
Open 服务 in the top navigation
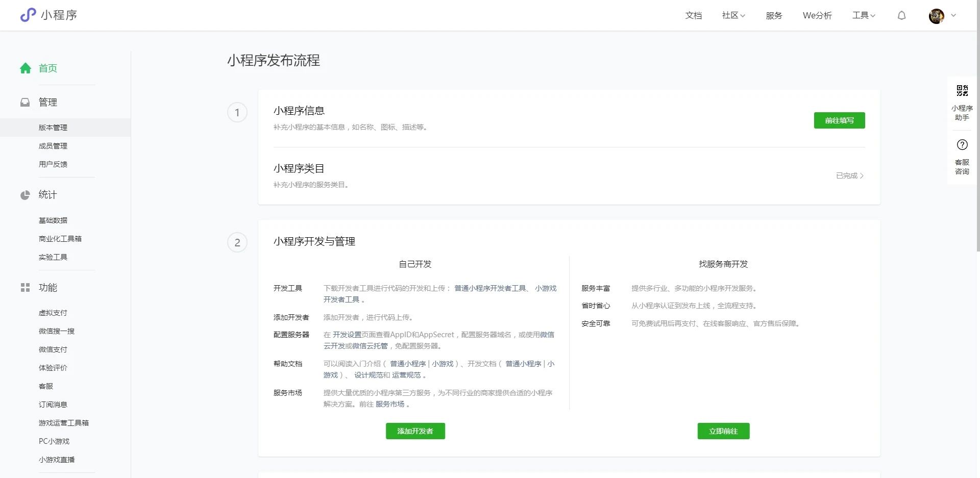tap(774, 15)
